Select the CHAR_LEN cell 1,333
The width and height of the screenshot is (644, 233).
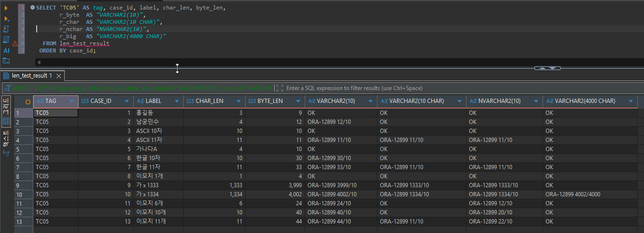pos(214,185)
